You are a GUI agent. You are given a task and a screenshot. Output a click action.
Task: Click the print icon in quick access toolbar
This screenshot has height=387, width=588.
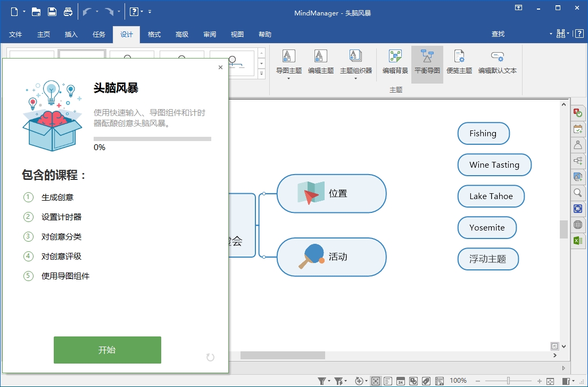coord(68,11)
